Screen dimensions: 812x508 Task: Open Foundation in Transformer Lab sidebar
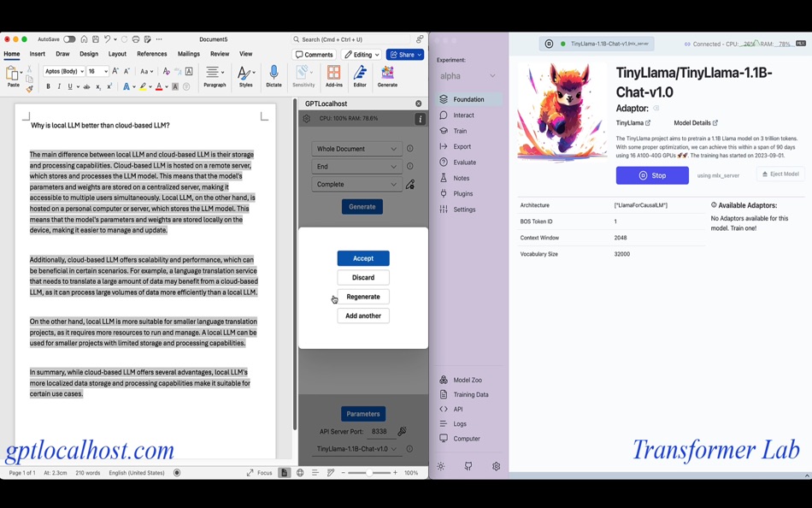(469, 99)
